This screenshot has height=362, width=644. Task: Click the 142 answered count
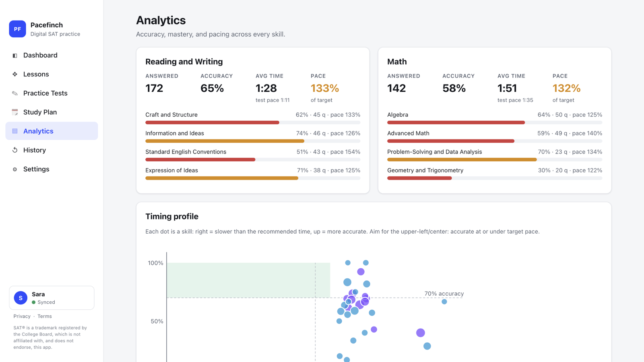396,88
